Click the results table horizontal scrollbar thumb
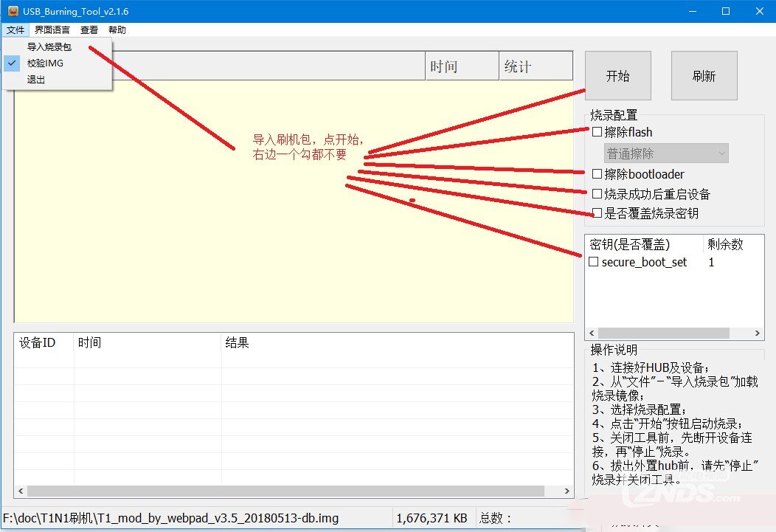The height and width of the screenshot is (532, 776). (285, 491)
